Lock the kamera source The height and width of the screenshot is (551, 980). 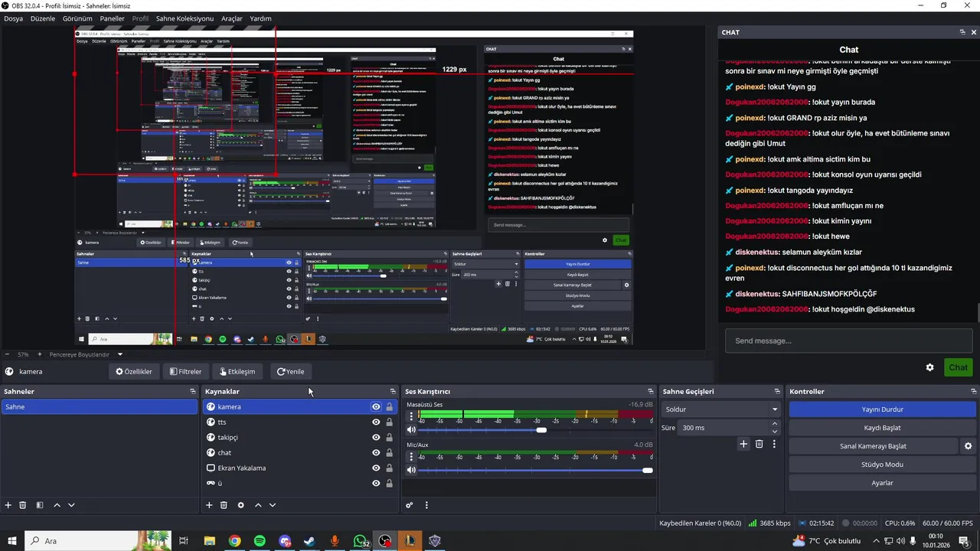390,407
